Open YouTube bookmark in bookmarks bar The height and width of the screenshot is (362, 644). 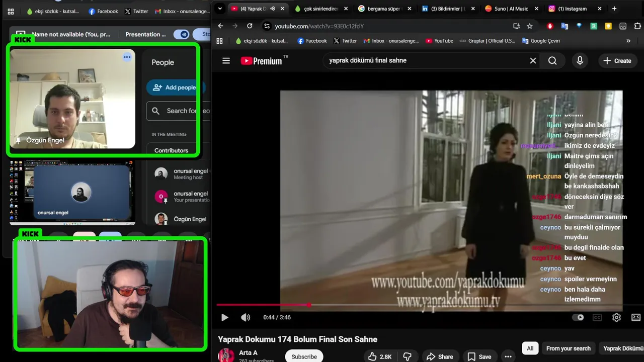click(x=439, y=41)
